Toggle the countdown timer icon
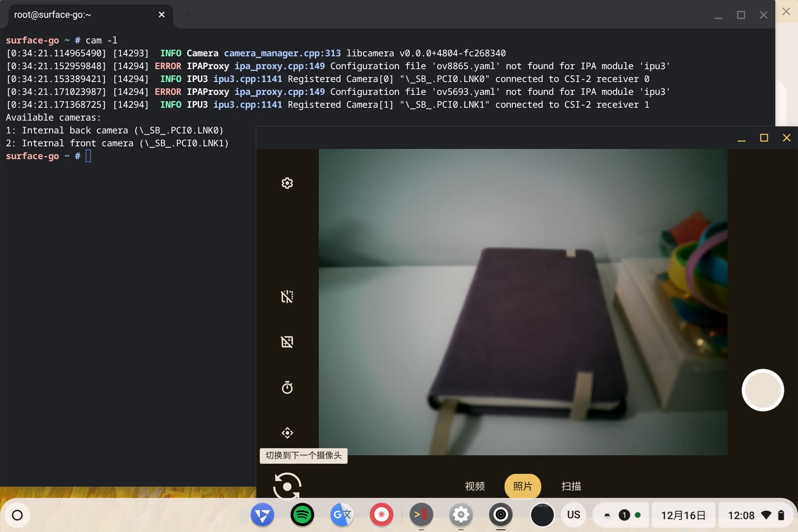This screenshot has width=798, height=532. click(x=287, y=387)
